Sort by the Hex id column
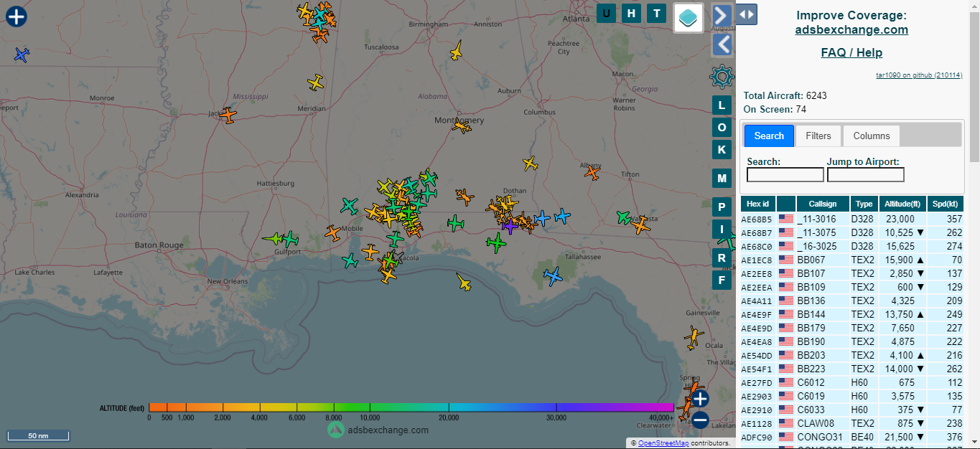This screenshot has height=449, width=980. click(x=757, y=204)
